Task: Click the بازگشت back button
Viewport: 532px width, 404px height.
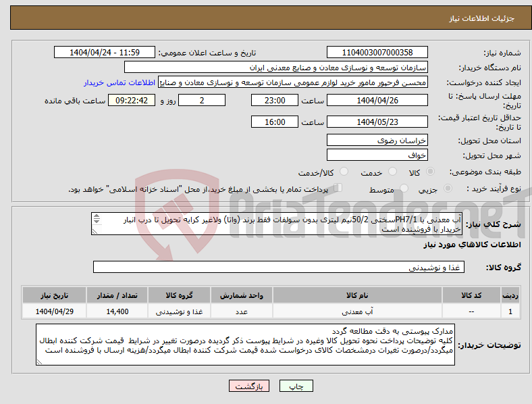Action: (x=249, y=386)
